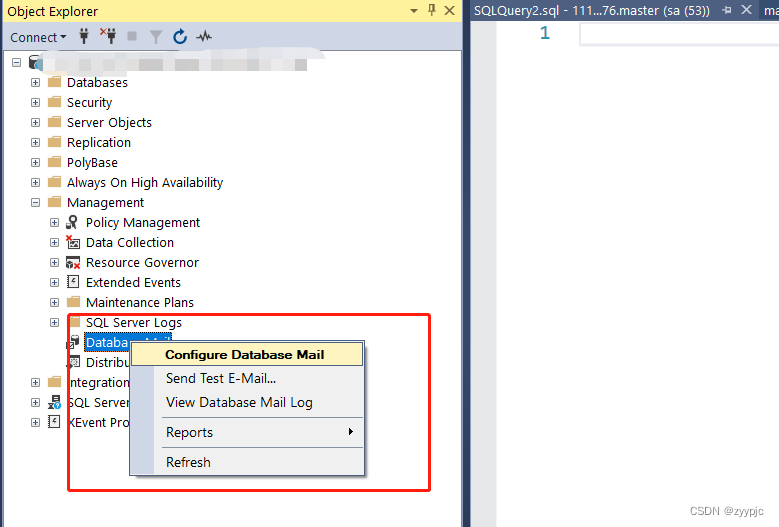Expand the SQL Server Logs node

[55, 322]
